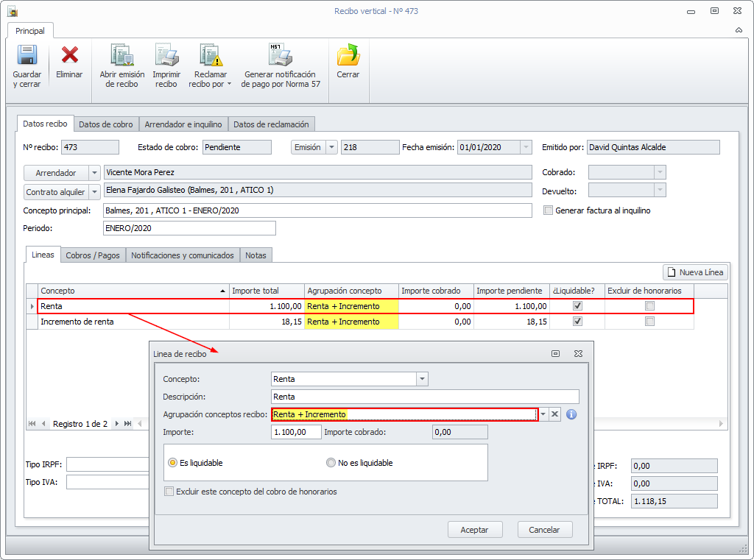The height and width of the screenshot is (560, 754).
Task: Click the Importe field showing 1.100,00
Action: click(x=296, y=433)
